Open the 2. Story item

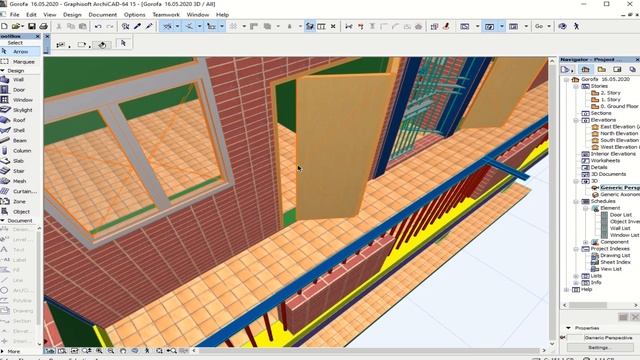pos(610,93)
